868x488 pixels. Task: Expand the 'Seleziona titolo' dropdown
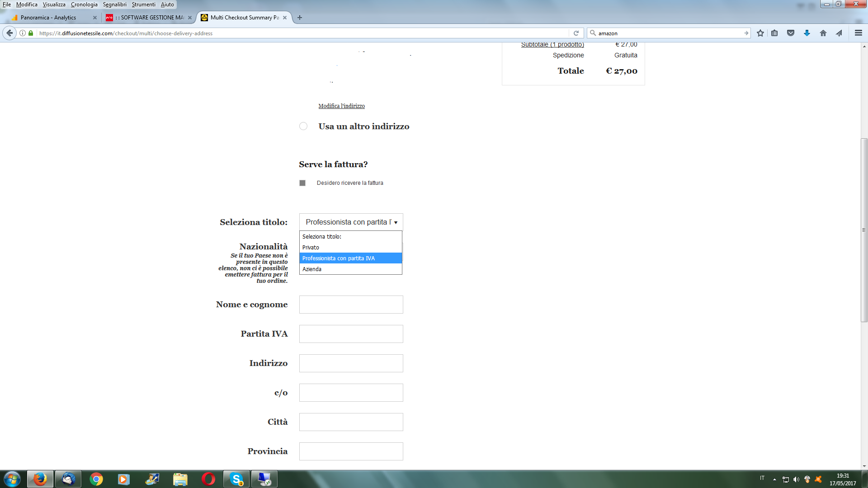click(x=351, y=222)
